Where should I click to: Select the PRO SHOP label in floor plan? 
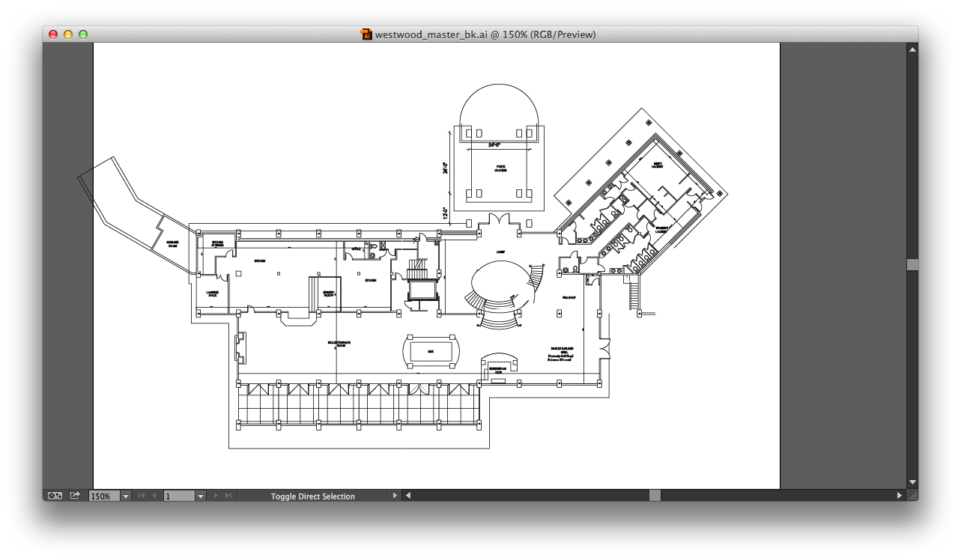[569, 297]
